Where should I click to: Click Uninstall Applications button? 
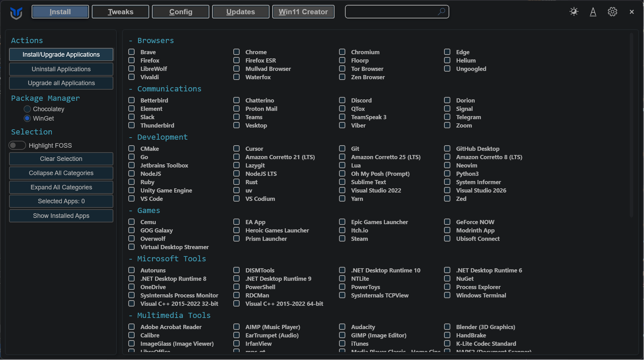coord(61,69)
